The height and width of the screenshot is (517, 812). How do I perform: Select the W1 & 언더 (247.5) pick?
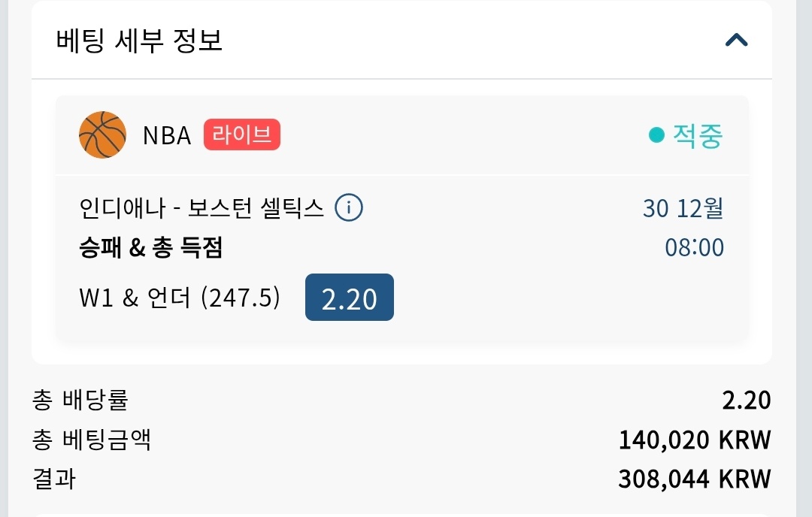coord(180,298)
